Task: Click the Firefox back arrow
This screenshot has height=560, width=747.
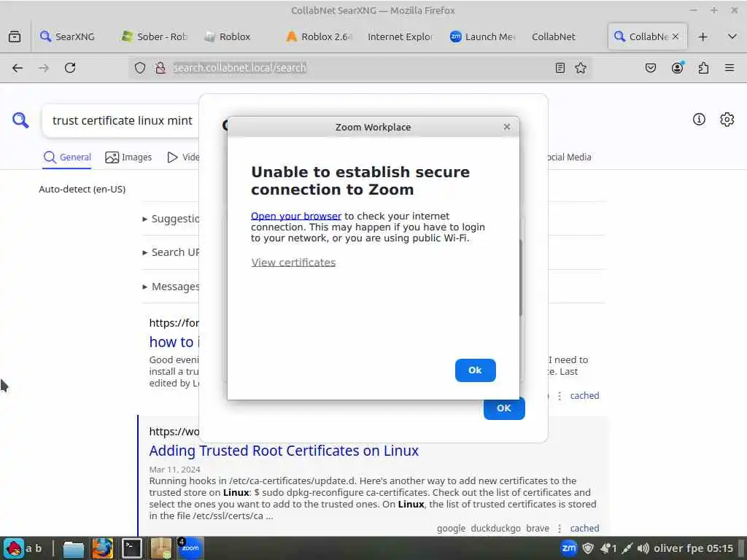Action: click(18, 68)
